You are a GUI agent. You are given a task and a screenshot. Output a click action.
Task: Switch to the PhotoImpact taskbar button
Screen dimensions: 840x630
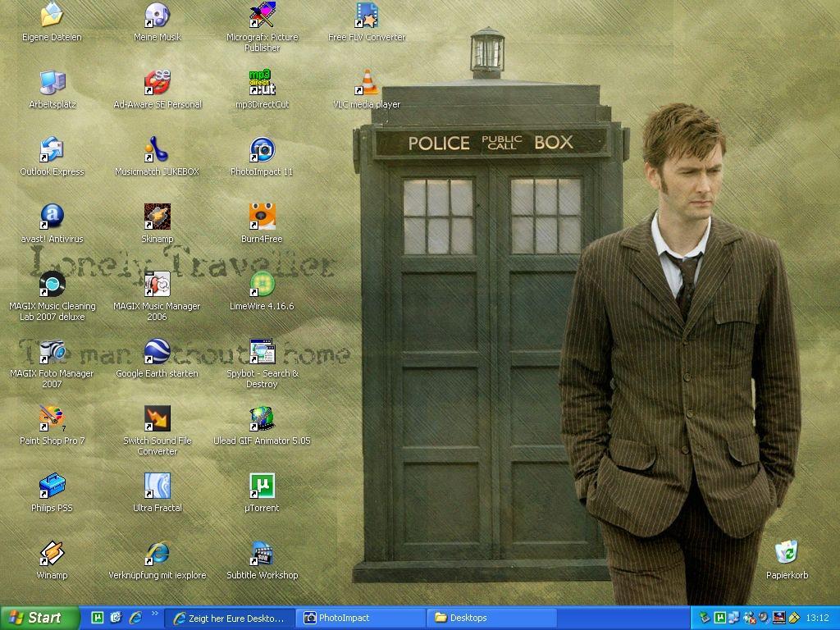(361, 619)
